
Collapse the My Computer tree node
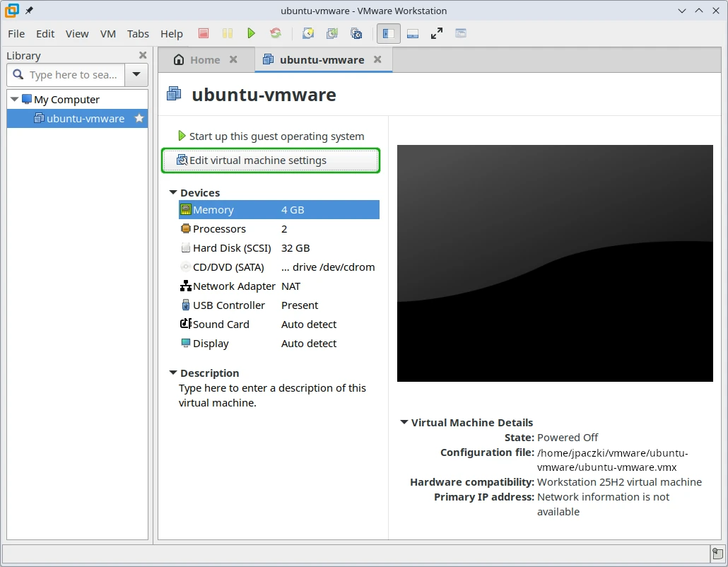[x=15, y=100]
